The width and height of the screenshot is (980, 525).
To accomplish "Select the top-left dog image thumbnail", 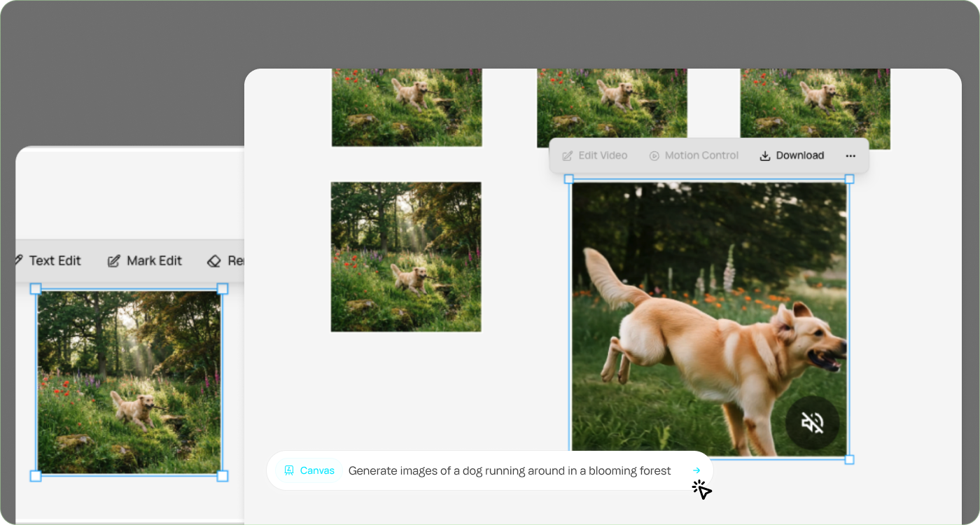I will pyautogui.click(x=406, y=107).
